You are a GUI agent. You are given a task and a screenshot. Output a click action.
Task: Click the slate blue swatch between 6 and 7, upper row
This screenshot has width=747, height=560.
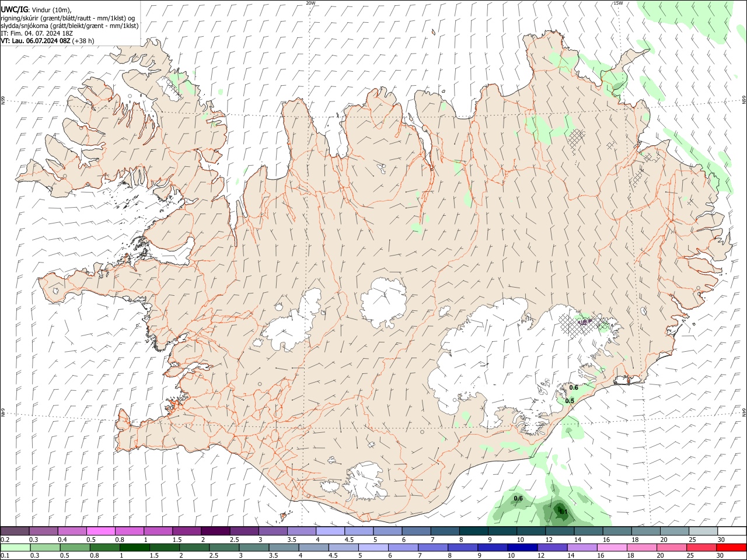click(416, 531)
